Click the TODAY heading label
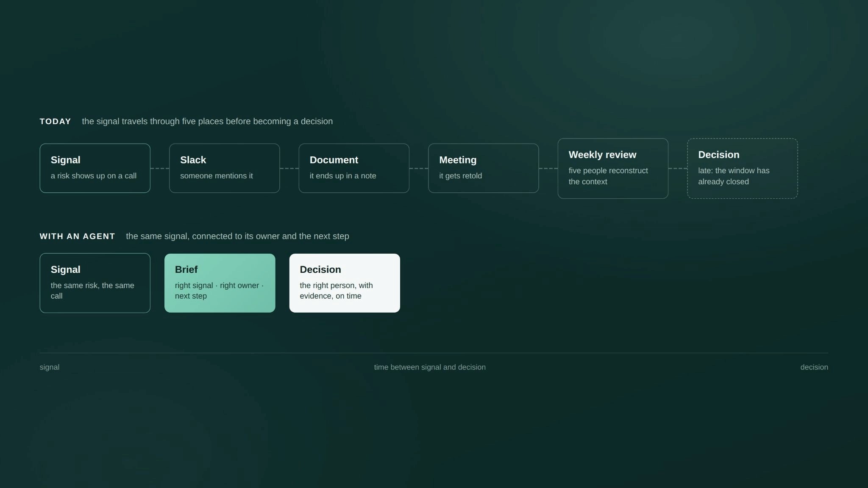Image resolution: width=868 pixels, height=488 pixels. pyautogui.click(x=56, y=122)
